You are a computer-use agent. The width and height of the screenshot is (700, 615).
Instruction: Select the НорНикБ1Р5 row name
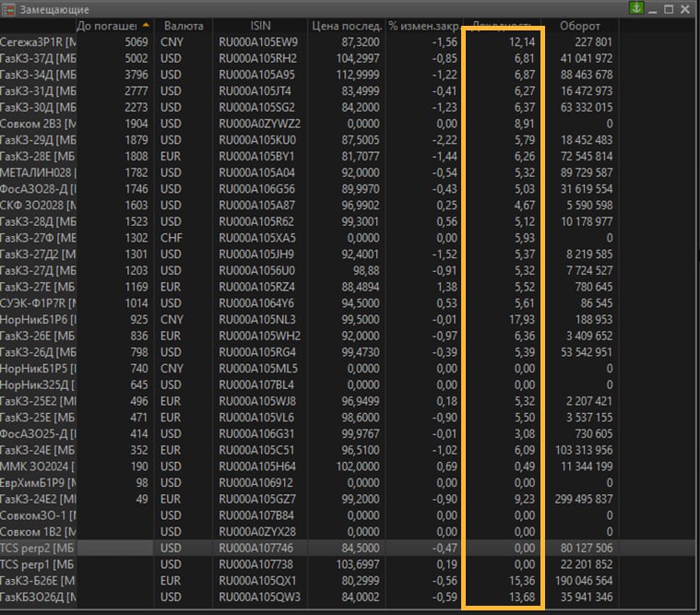pos(38,369)
